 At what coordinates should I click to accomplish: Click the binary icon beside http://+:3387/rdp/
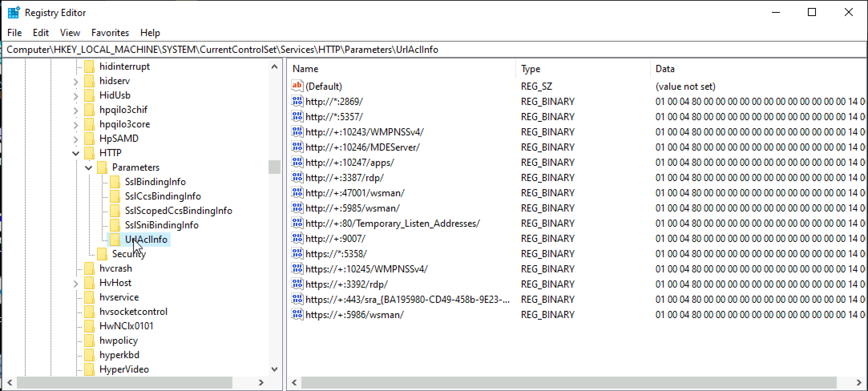click(x=297, y=177)
